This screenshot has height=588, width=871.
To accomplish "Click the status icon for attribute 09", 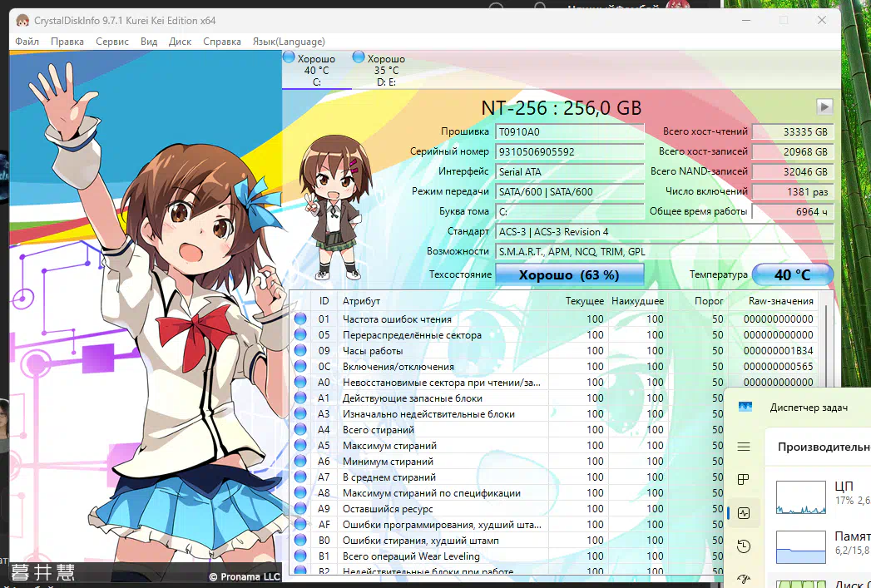I will 300,350.
